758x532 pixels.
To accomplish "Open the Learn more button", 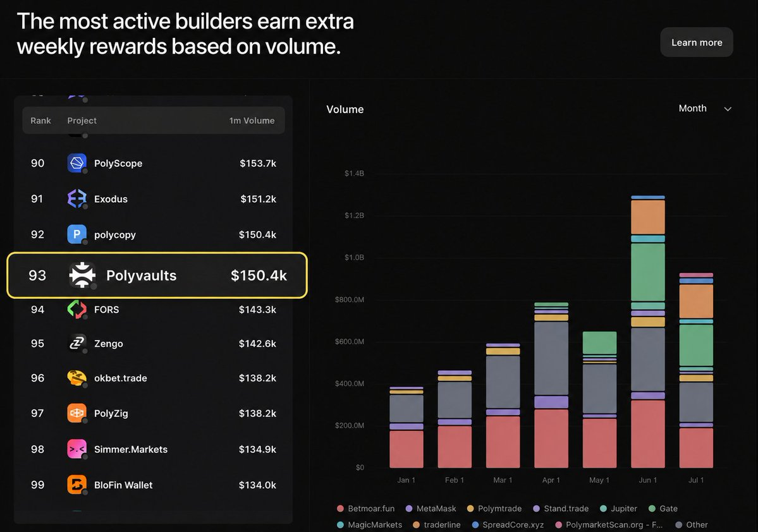I will 697,42.
